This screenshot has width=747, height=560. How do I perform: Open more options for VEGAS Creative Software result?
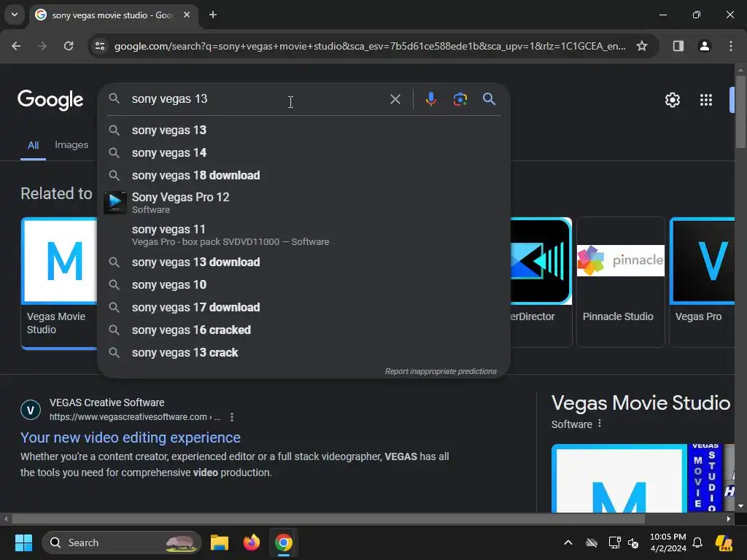click(x=232, y=417)
